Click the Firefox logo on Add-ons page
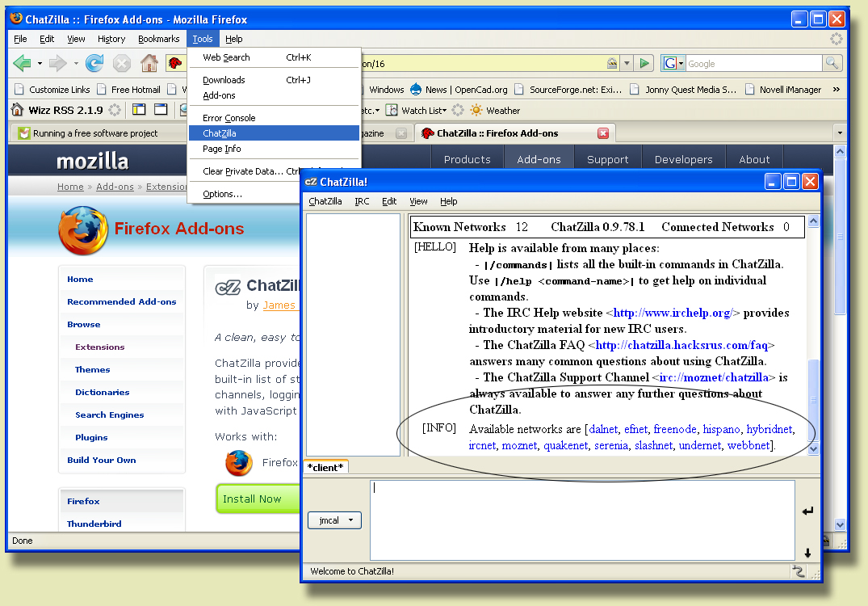 [83, 230]
